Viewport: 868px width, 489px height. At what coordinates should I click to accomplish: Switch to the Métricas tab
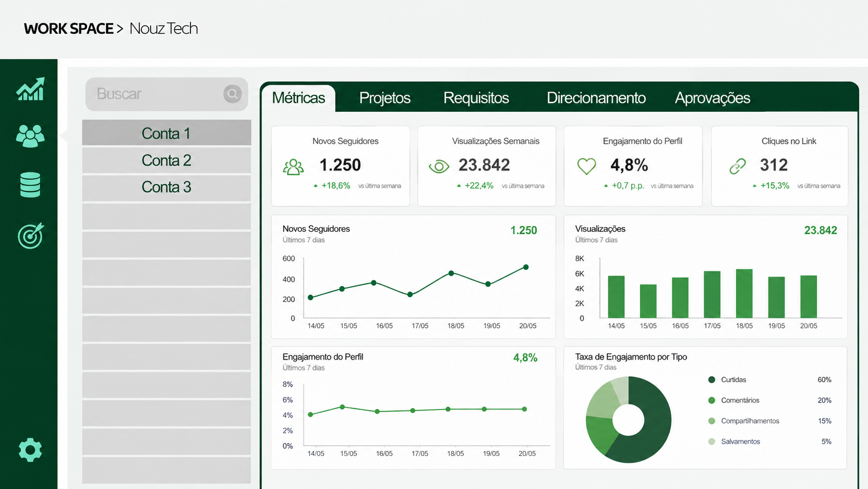click(x=299, y=98)
